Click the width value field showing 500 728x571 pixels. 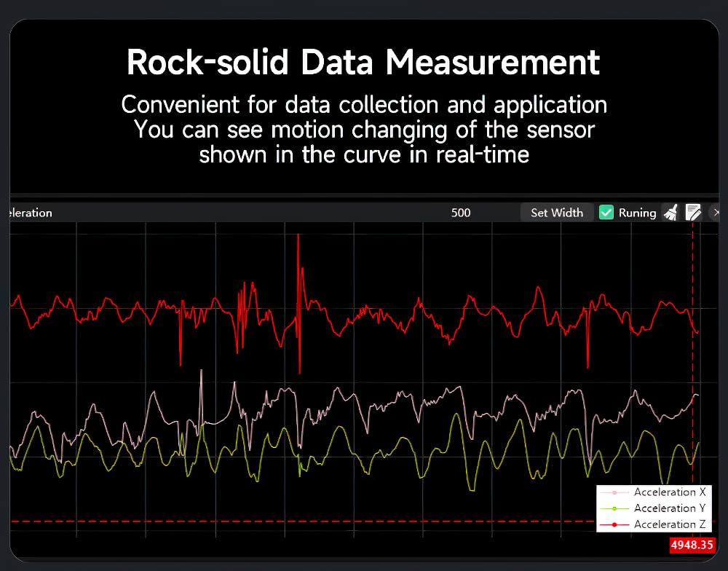461,213
